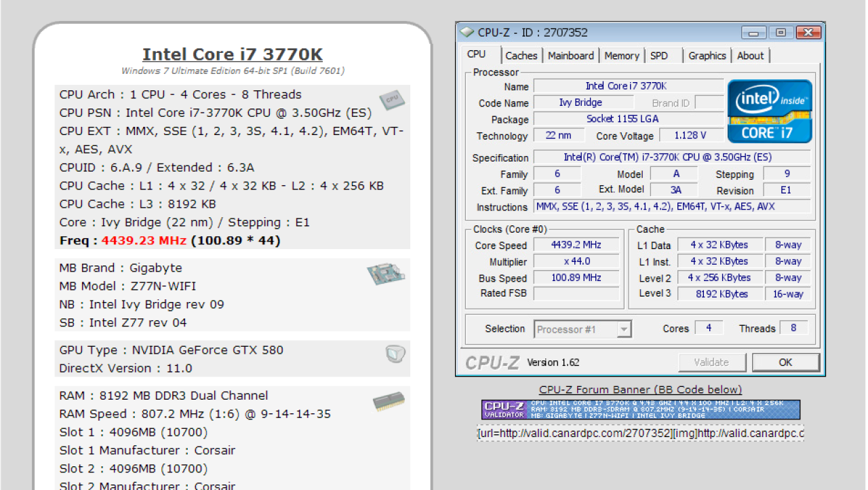Click the Package field Socket 1155 LGA
868x490 pixels.
[x=629, y=119]
